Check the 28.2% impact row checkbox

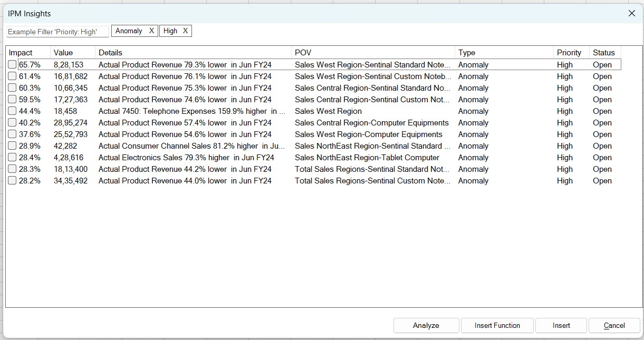coord(12,180)
